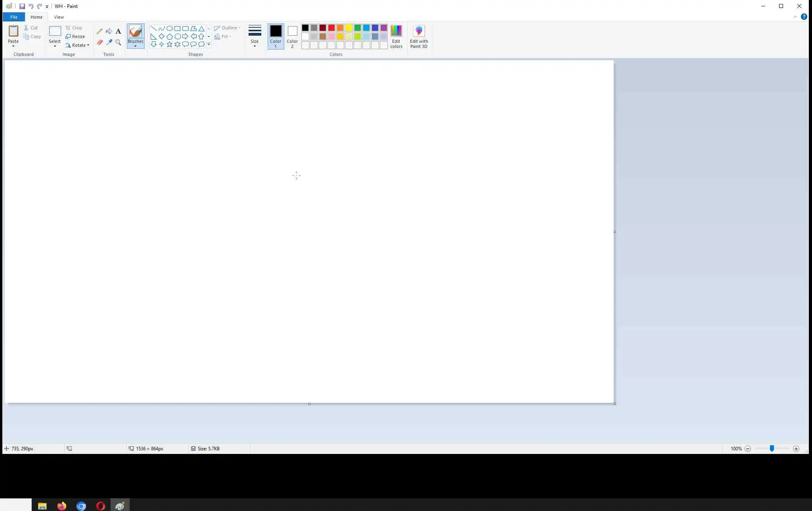Select the Pencil tool
The height and width of the screenshot is (511, 812).
click(100, 31)
